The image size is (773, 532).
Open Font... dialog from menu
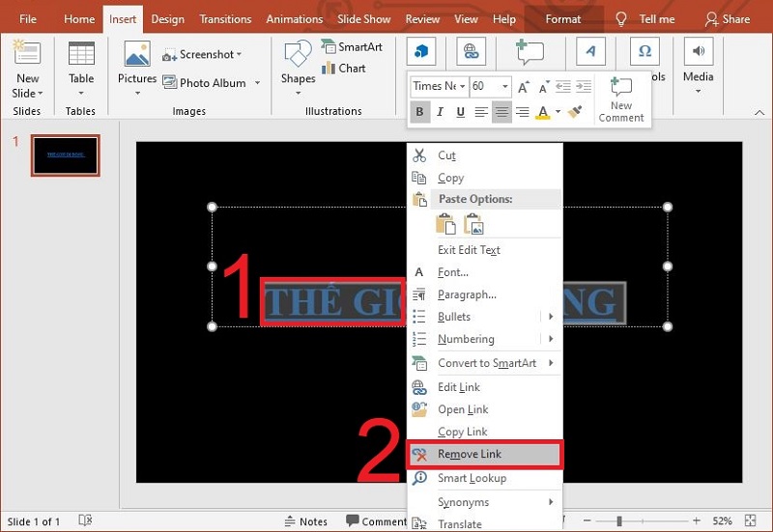(x=485, y=272)
